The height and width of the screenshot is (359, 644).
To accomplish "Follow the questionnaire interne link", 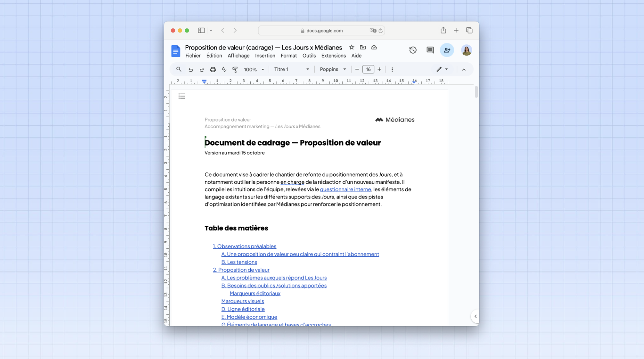I will point(345,189).
